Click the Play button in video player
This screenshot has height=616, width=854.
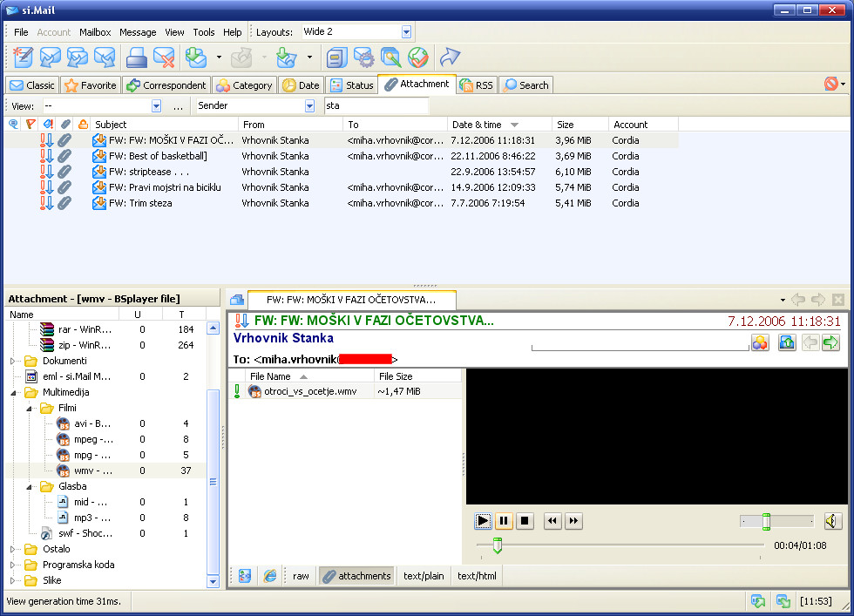click(483, 521)
